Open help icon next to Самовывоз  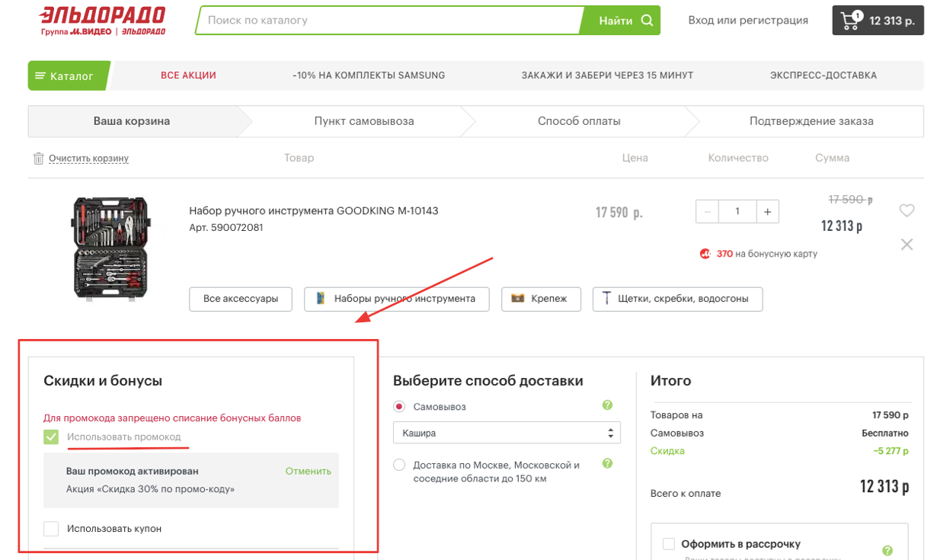pos(607,405)
